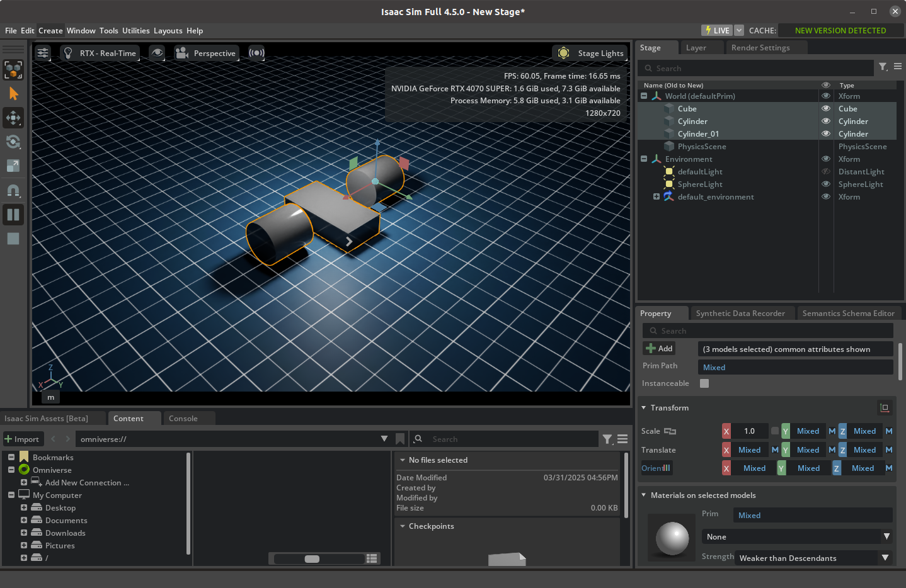Open Strength Weaker than Descendants dropdown
Viewport: 906px width, 588px height.
[x=813, y=558]
